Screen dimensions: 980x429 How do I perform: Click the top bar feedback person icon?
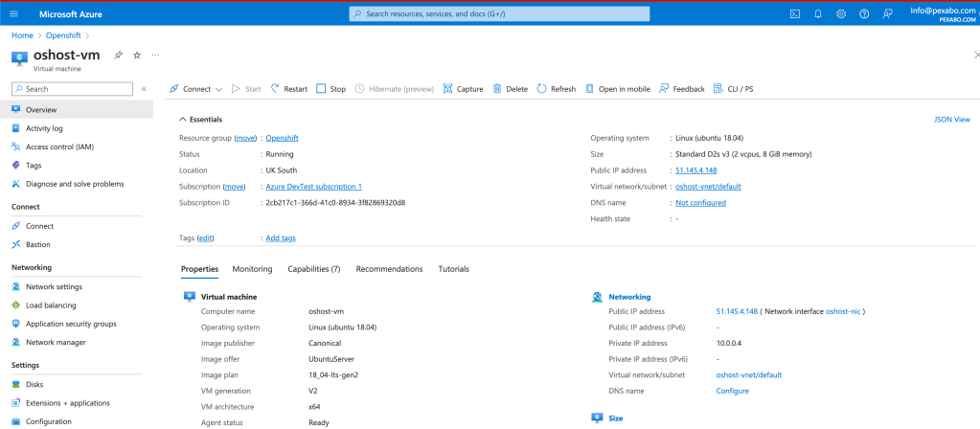coord(887,13)
